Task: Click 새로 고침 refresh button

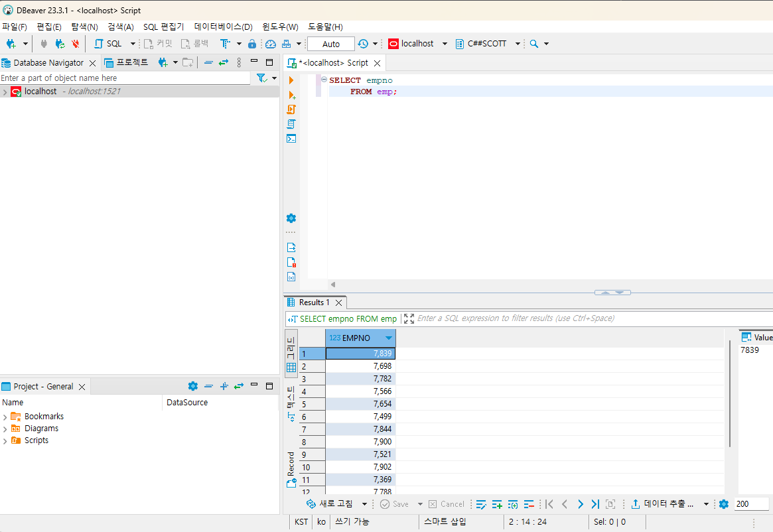Action: tap(330, 504)
